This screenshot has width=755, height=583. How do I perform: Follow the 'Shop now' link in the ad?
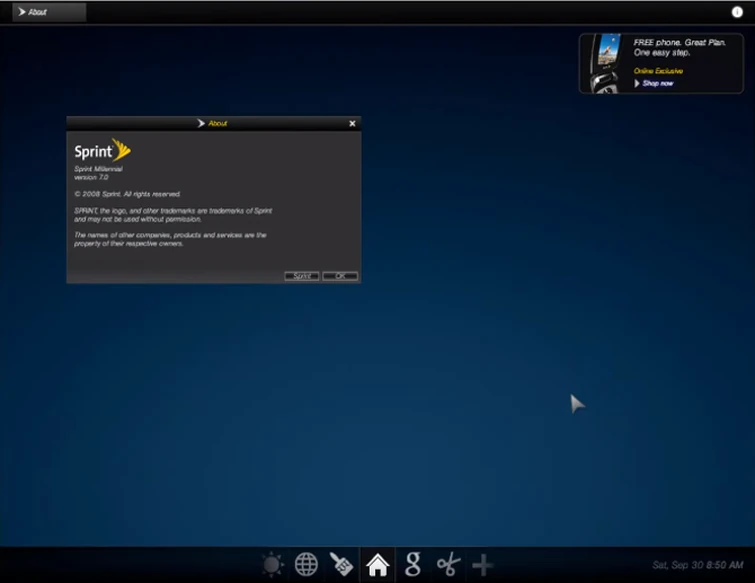click(x=658, y=83)
